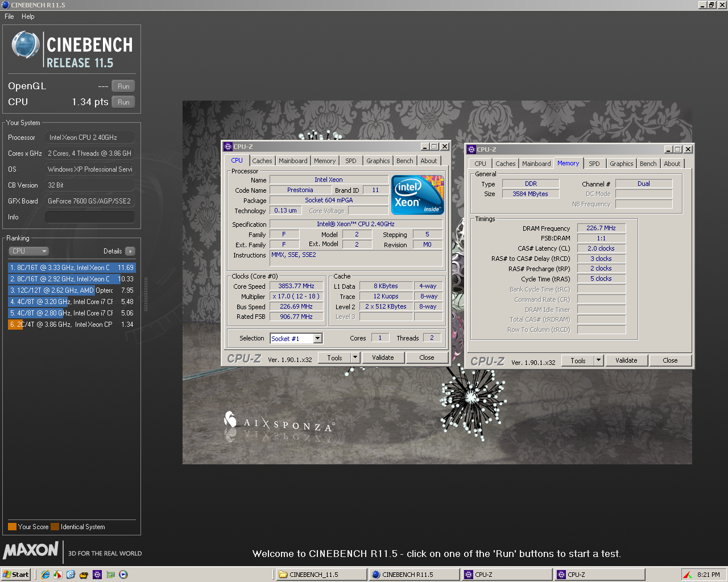Switch to Mainboard tab in left CPU-Z window

(x=293, y=161)
